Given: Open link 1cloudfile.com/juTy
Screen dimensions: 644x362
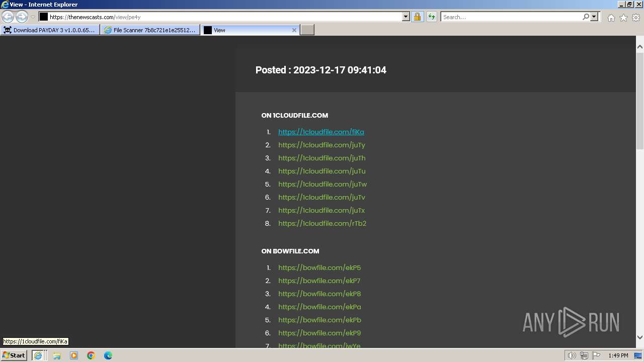Looking at the screenshot, I should tap(321, 145).
